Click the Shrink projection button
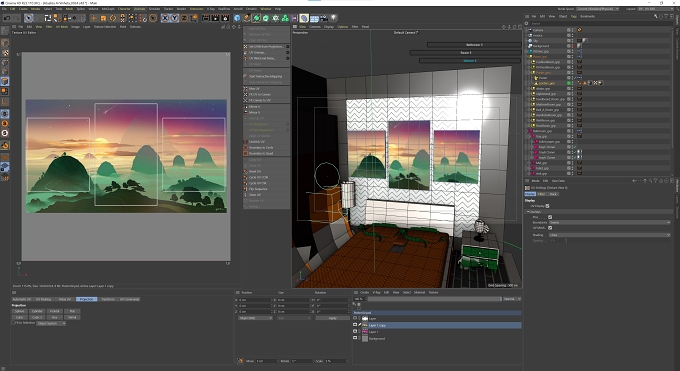The height and width of the screenshot is (371, 680). 72,317
